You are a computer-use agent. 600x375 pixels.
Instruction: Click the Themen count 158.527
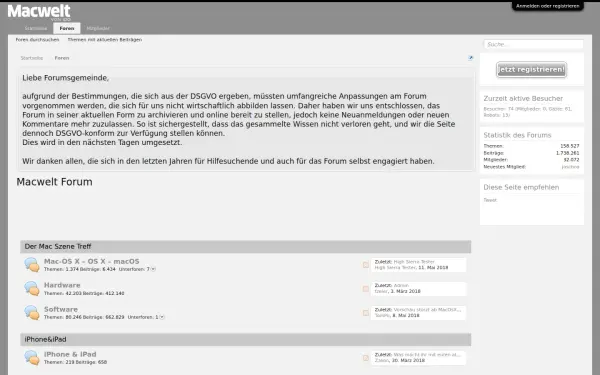point(570,146)
